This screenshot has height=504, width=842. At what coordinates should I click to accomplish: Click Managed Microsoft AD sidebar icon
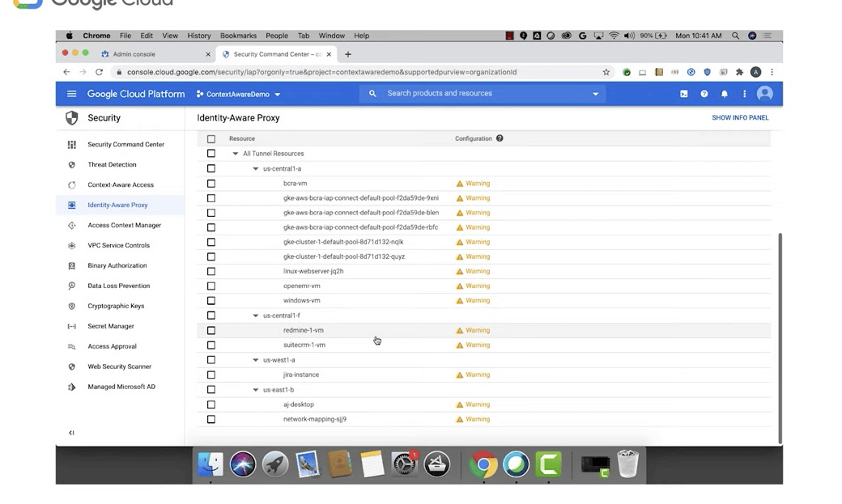coord(71,387)
